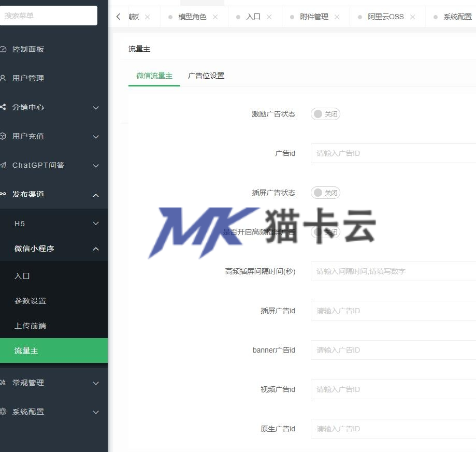Toggle the 是否开启高频插屏广告 switch

pos(325,232)
